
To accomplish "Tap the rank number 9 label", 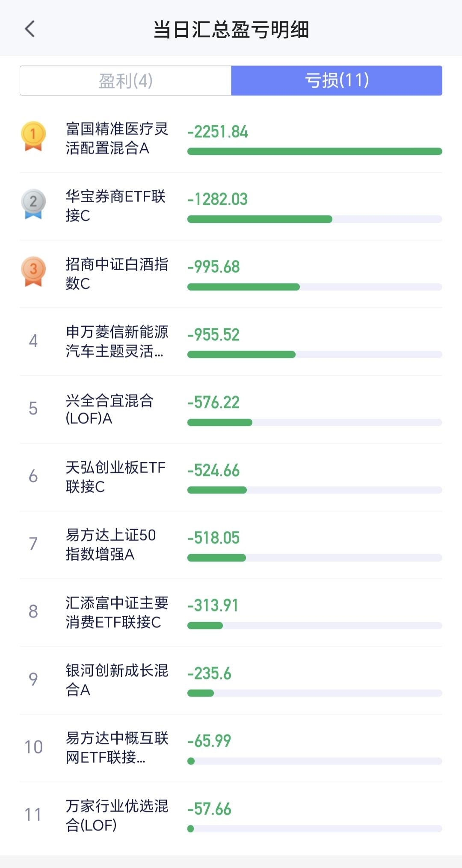I will coord(33,679).
